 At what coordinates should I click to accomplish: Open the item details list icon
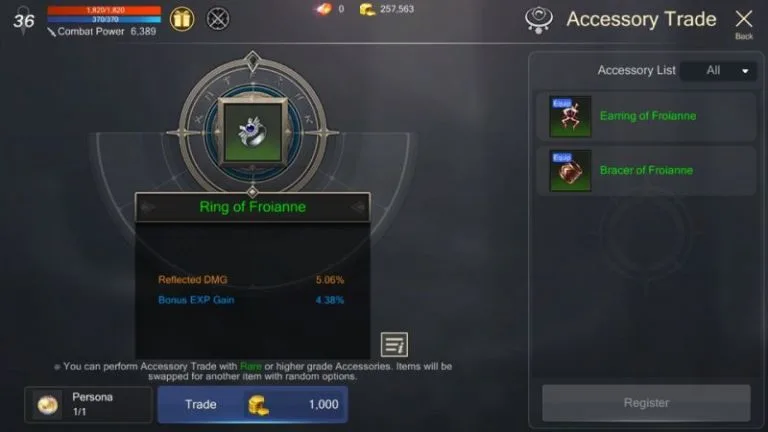click(x=394, y=345)
